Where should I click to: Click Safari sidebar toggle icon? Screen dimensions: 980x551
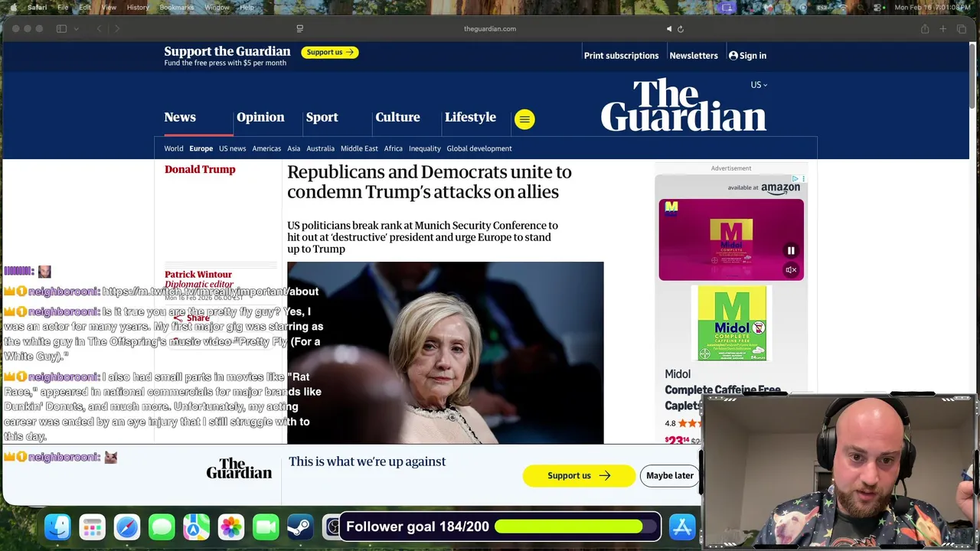pyautogui.click(x=61, y=29)
